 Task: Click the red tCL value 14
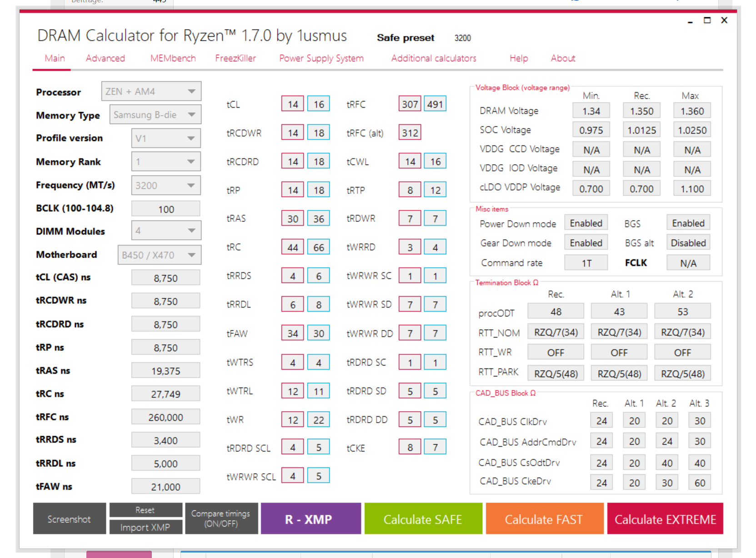click(x=293, y=104)
